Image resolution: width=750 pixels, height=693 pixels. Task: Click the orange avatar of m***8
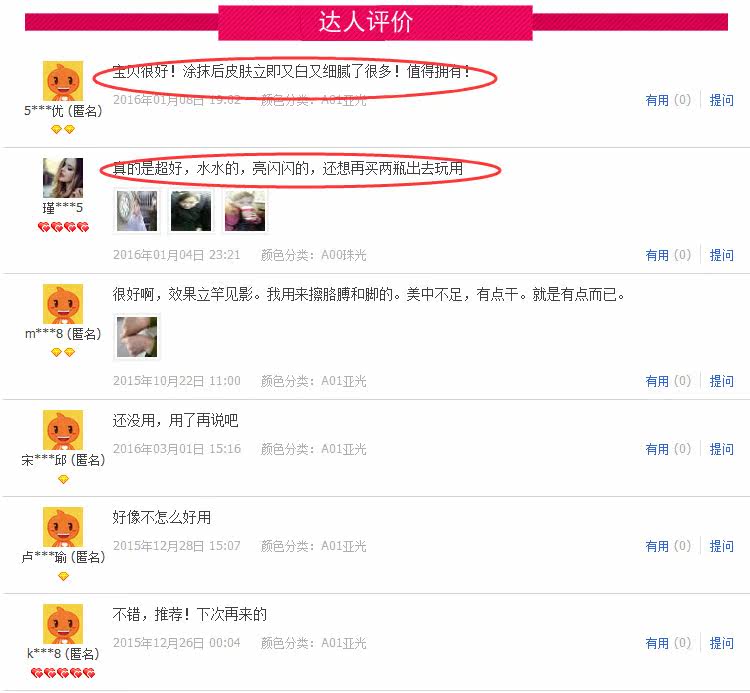tap(63, 304)
